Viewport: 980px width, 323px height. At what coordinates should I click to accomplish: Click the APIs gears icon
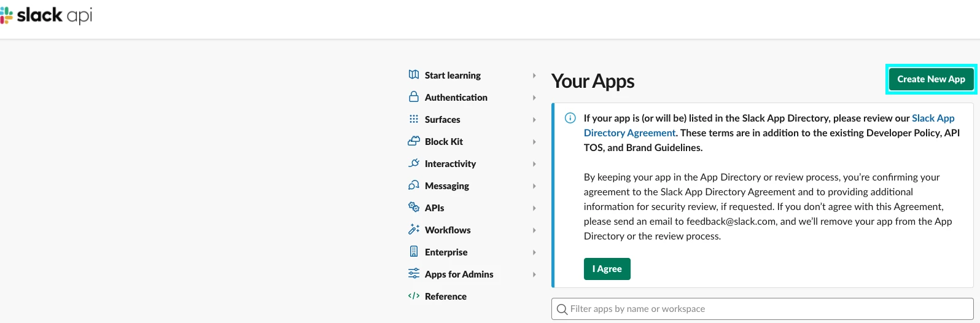[x=414, y=208]
